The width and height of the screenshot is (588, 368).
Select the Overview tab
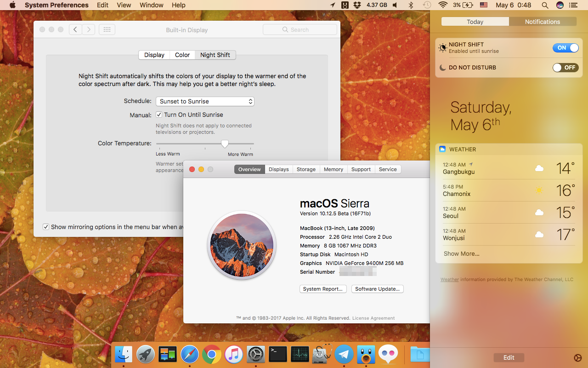(x=249, y=169)
